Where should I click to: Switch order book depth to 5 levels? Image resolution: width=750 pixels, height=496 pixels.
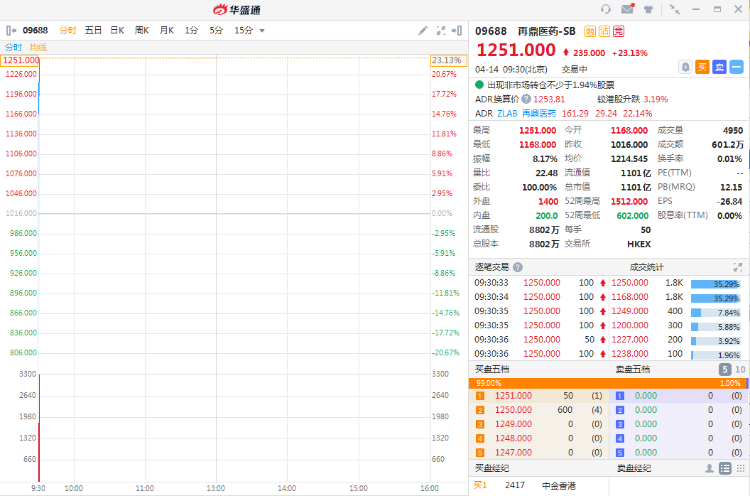725,369
